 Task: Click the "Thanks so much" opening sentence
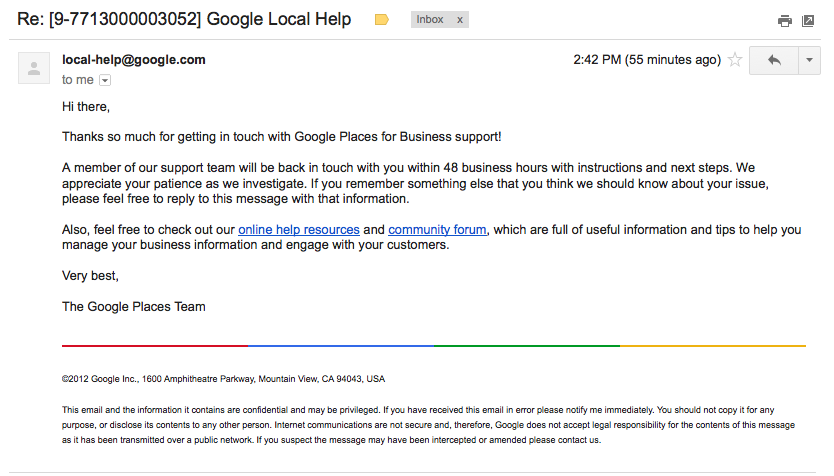[x=281, y=136]
